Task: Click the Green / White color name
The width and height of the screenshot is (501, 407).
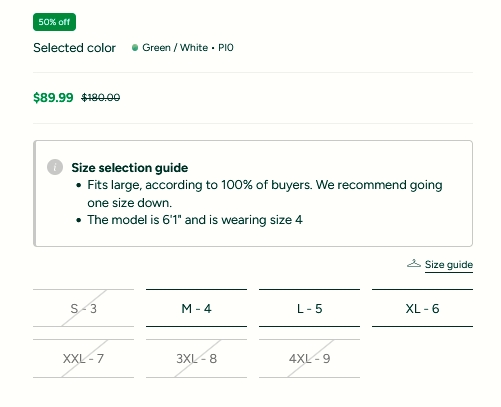Action: point(175,48)
